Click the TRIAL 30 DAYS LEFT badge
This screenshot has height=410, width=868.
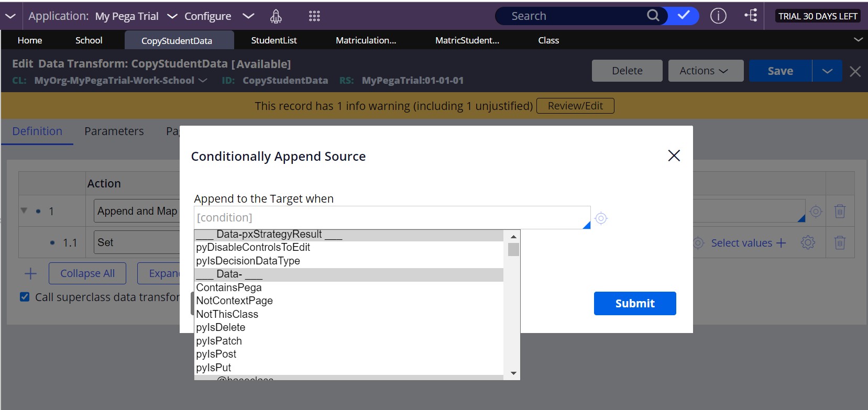(x=818, y=16)
